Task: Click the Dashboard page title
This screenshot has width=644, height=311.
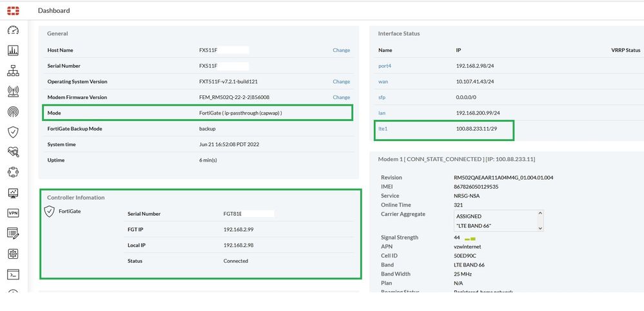Action: tap(54, 11)
